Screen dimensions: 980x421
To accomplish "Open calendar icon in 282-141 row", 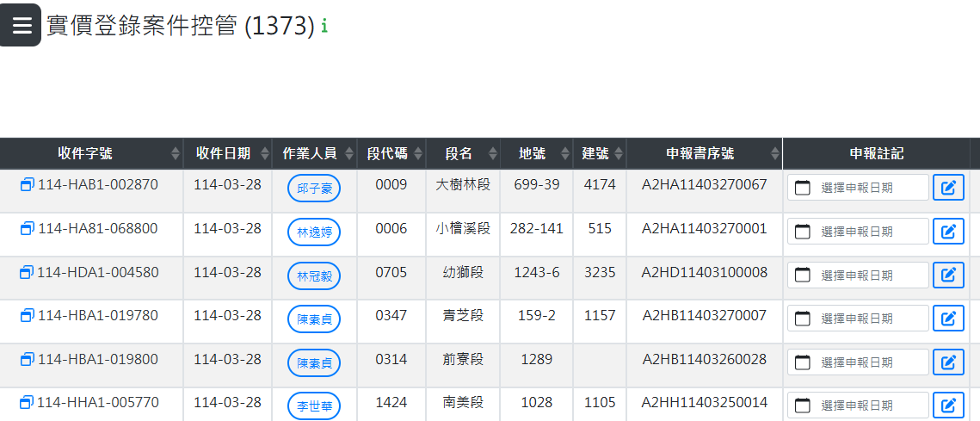I will [x=803, y=232].
